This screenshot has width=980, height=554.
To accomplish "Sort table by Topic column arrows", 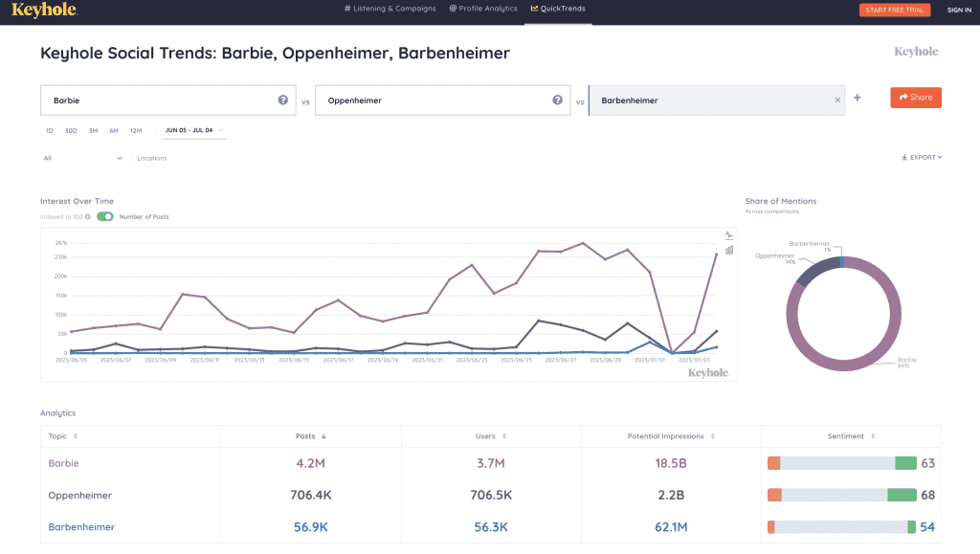I will coord(76,436).
